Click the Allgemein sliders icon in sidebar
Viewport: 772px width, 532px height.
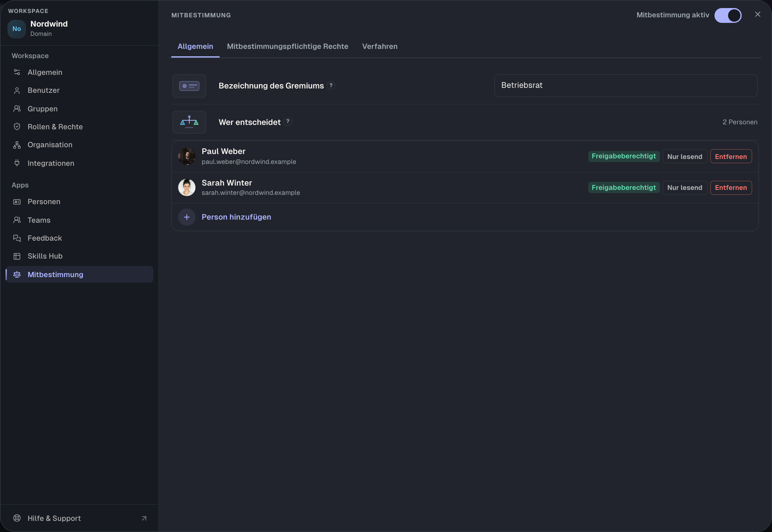click(x=17, y=72)
